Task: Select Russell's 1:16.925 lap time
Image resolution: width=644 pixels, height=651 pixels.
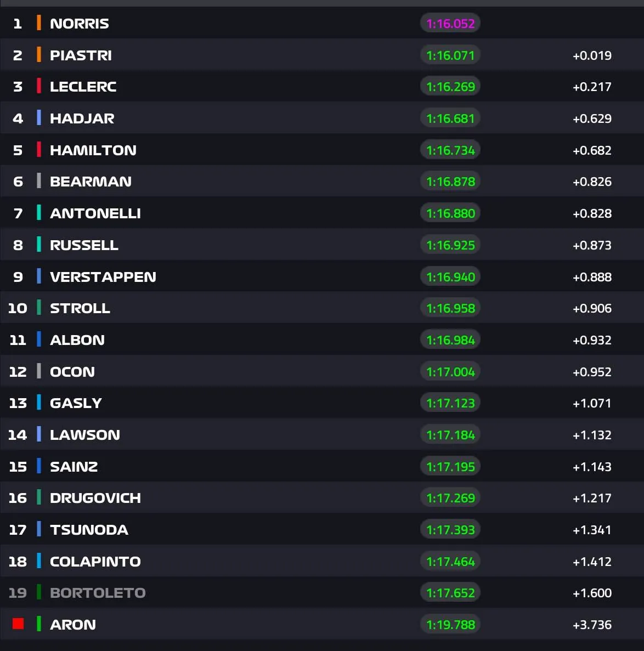Action: click(450, 245)
